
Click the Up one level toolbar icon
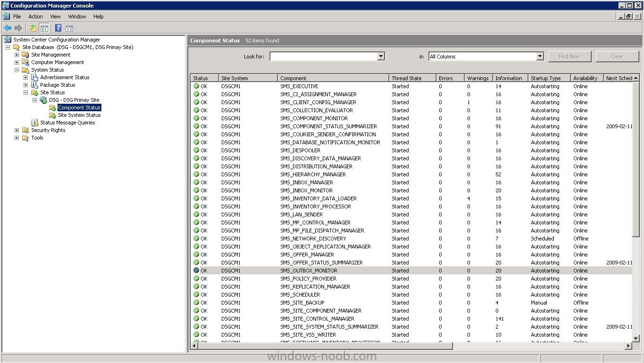pyautogui.click(x=33, y=28)
